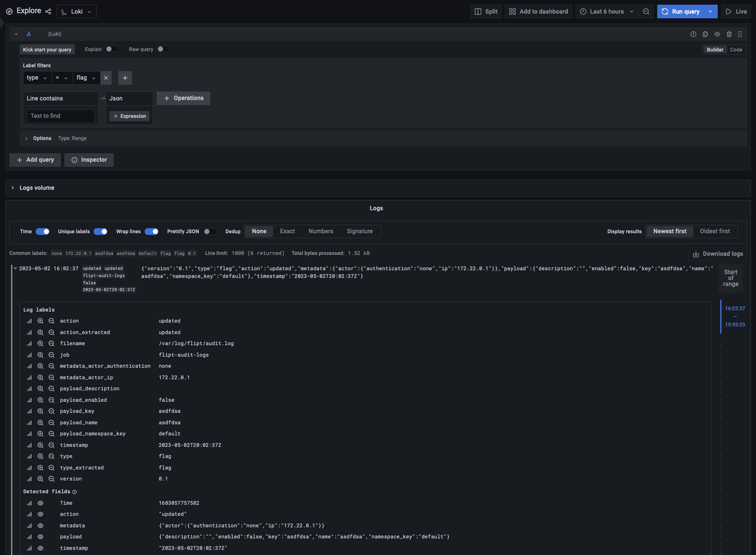This screenshot has height=555, width=756.
Task: Click Add query button
Action: click(35, 160)
